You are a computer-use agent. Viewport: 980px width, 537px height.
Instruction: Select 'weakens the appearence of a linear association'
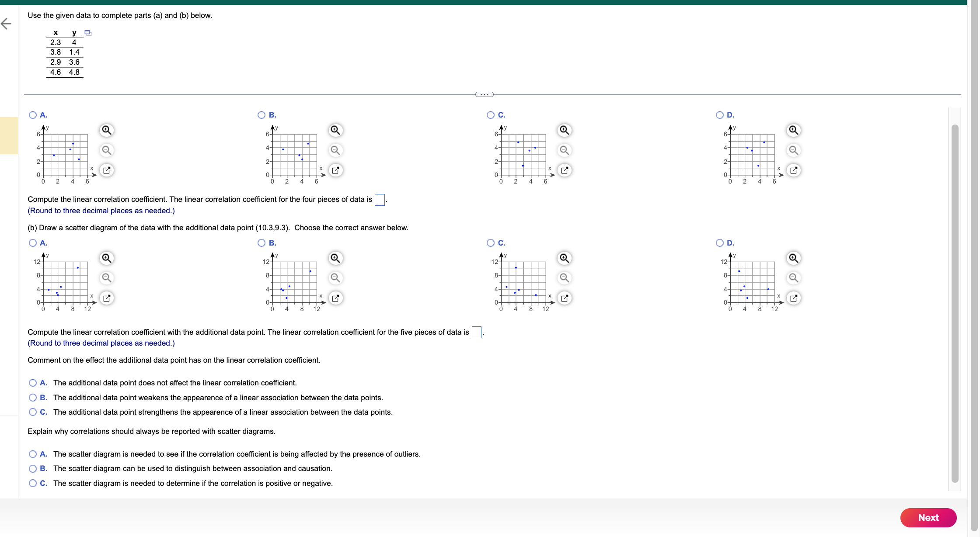pyautogui.click(x=33, y=398)
